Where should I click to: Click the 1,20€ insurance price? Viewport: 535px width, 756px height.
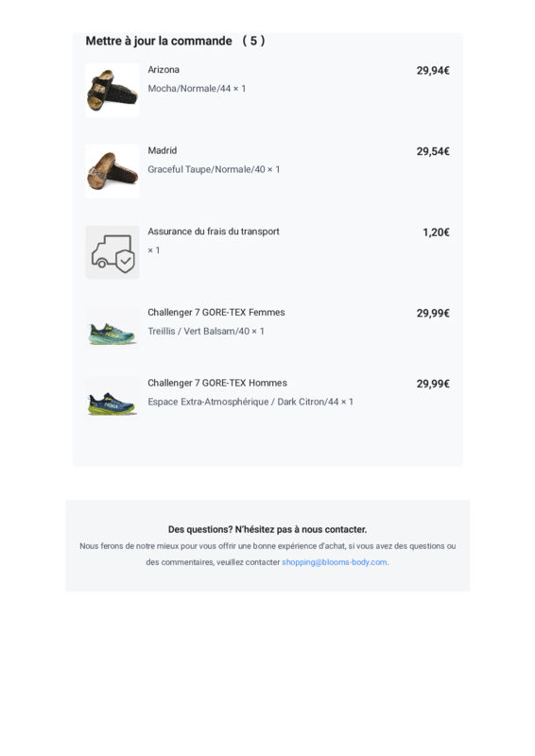(436, 232)
